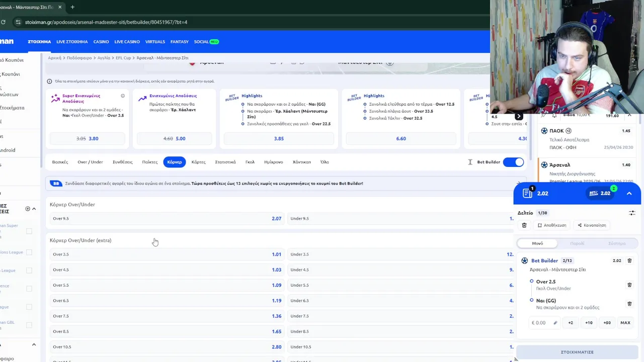Click plus icon in left sidebar section header

28,209
